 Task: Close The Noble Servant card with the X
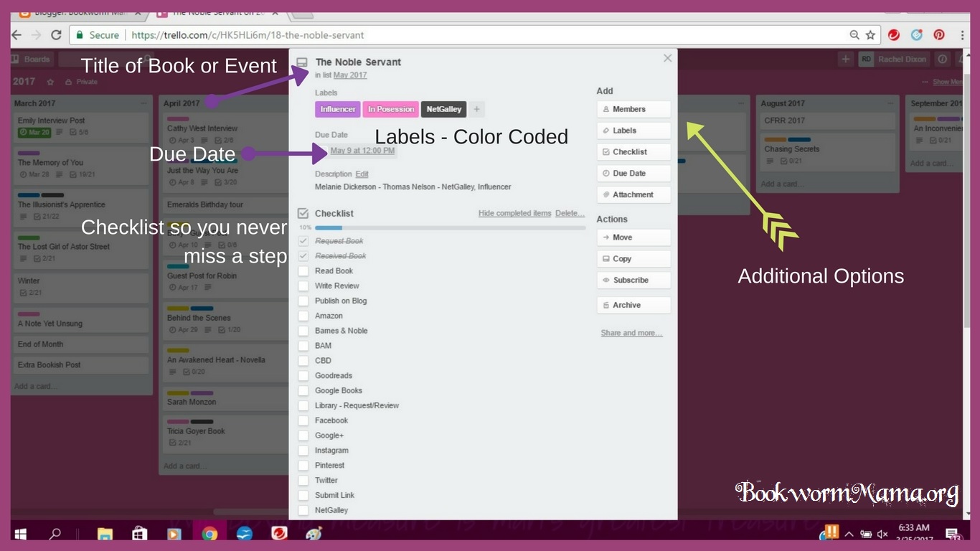[668, 58]
